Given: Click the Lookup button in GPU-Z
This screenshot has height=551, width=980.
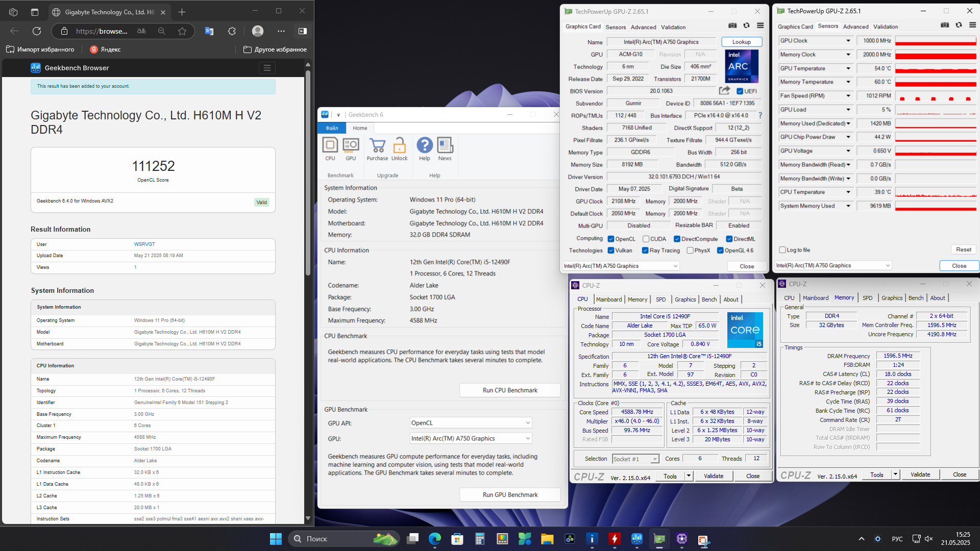Looking at the screenshot, I should (x=742, y=42).
